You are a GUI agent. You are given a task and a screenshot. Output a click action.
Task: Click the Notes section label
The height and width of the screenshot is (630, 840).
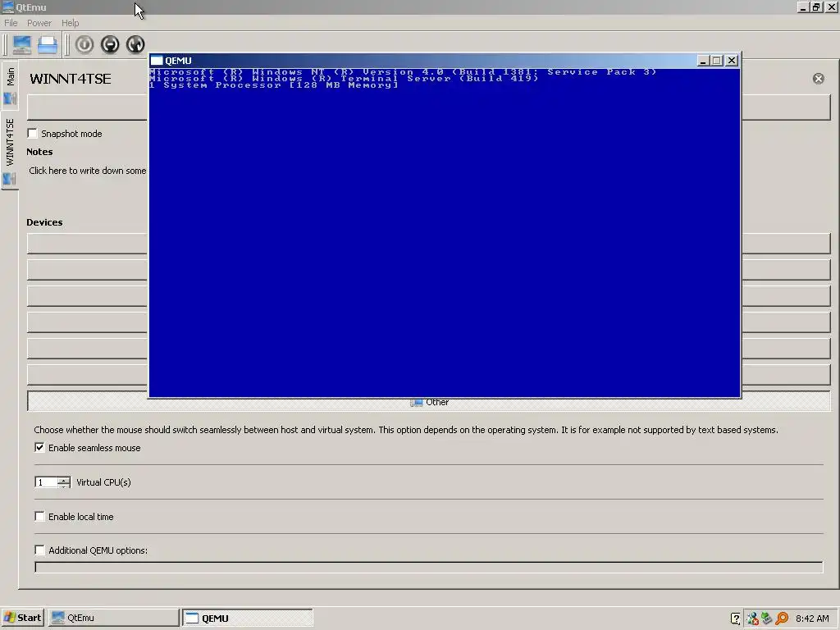tap(39, 152)
